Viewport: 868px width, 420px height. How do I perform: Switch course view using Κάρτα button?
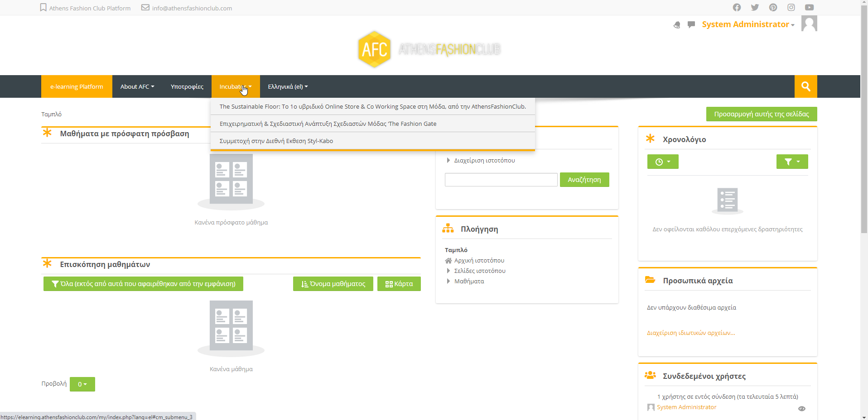(x=399, y=284)
